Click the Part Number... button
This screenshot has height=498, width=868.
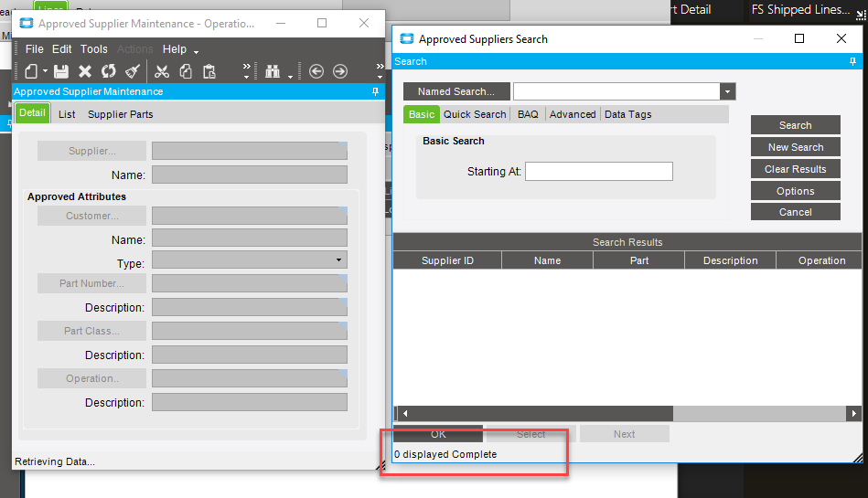coord(91,283)
